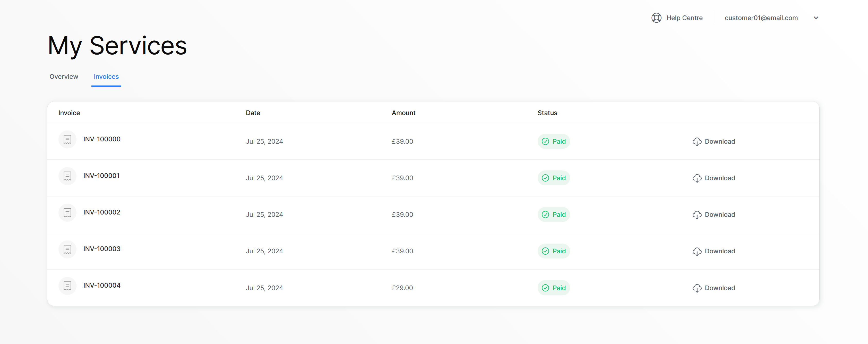The height and width of the screenshot is (344, 868).
Task: Download invoice INV-100003 via Download text
Action: pyautogui.click(x=720, y=251)
